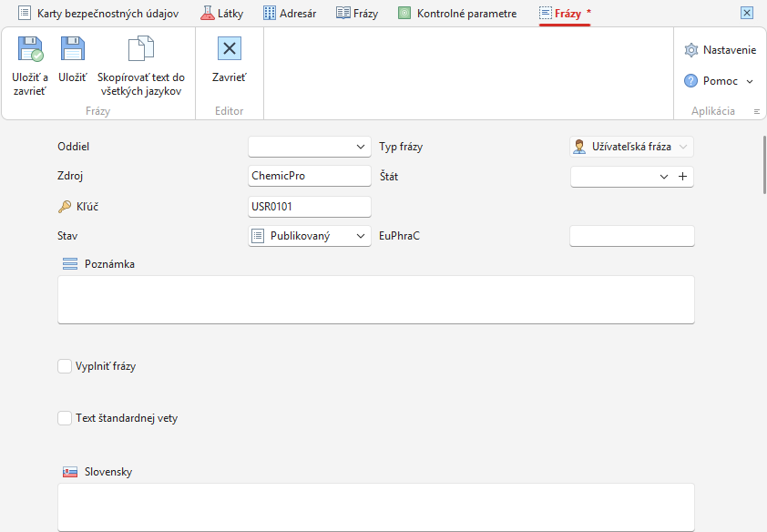This screenshot has height=532, width=767.
Task: Click inside the Slovensky text area
Action: click(376, 507)
